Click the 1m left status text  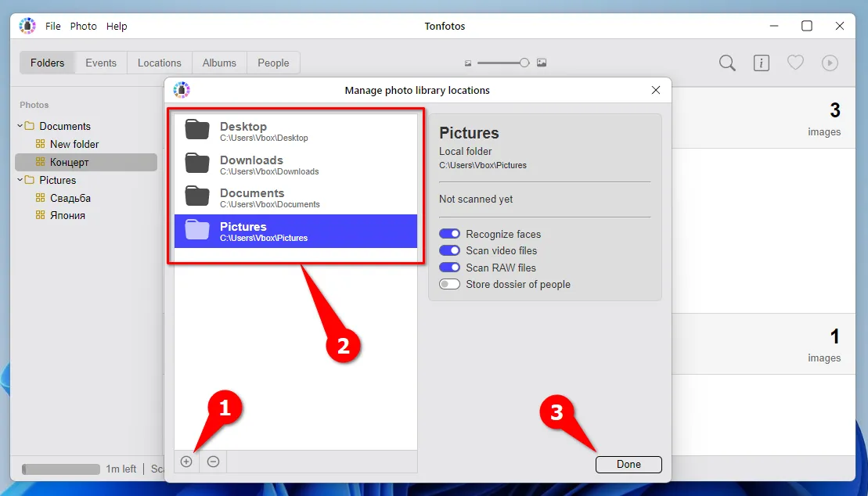click(121, 469)
